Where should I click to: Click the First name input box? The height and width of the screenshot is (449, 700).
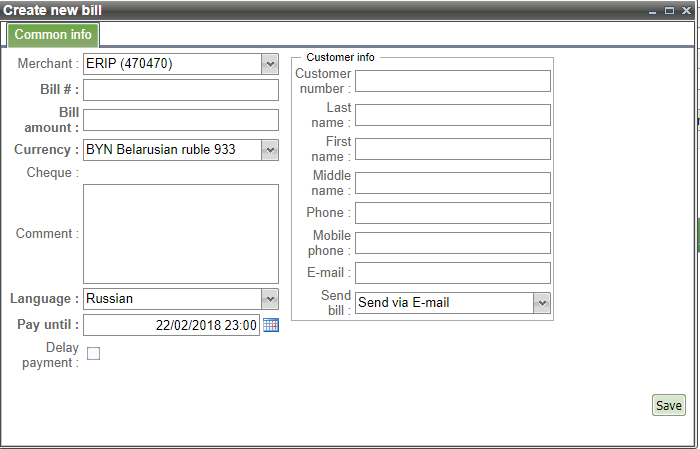point(452,149)
